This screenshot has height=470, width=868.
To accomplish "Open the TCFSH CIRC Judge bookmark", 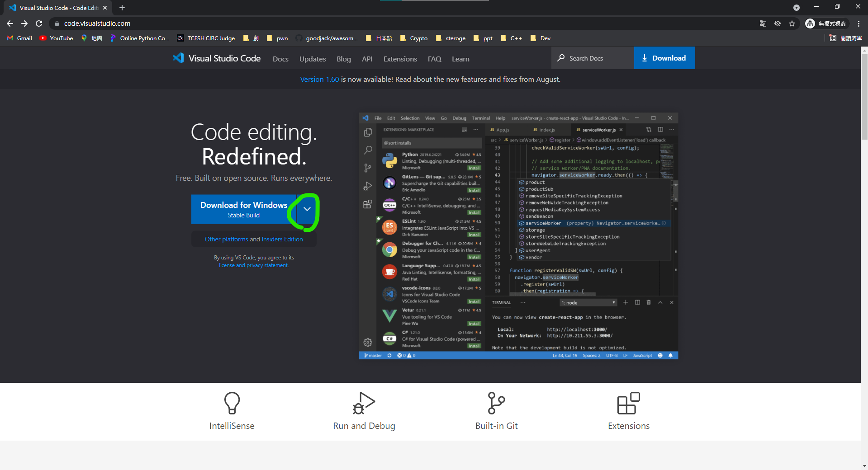I will 206,38.
